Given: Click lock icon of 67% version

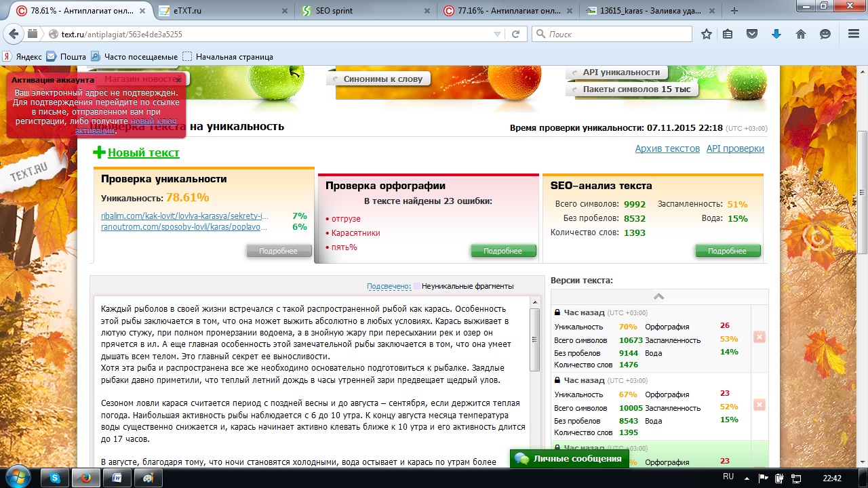Looking at the screenshot, I should tap(557, 380).
